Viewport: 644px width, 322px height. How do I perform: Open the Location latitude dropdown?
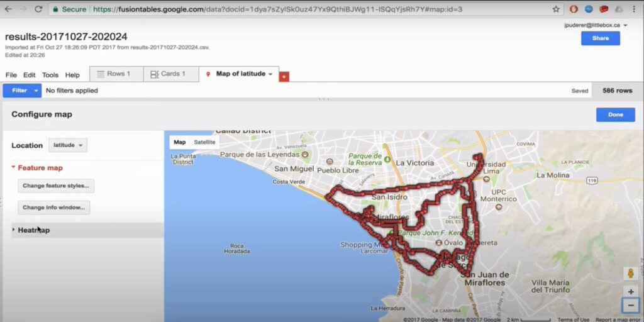pyautogui.click(x=68, y=145)
